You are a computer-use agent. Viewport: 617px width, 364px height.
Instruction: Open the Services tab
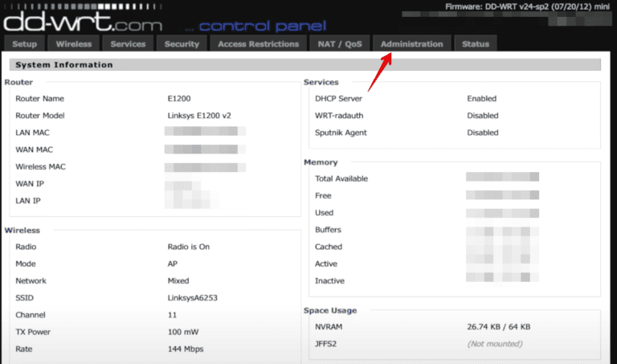[x=128, y=43]
